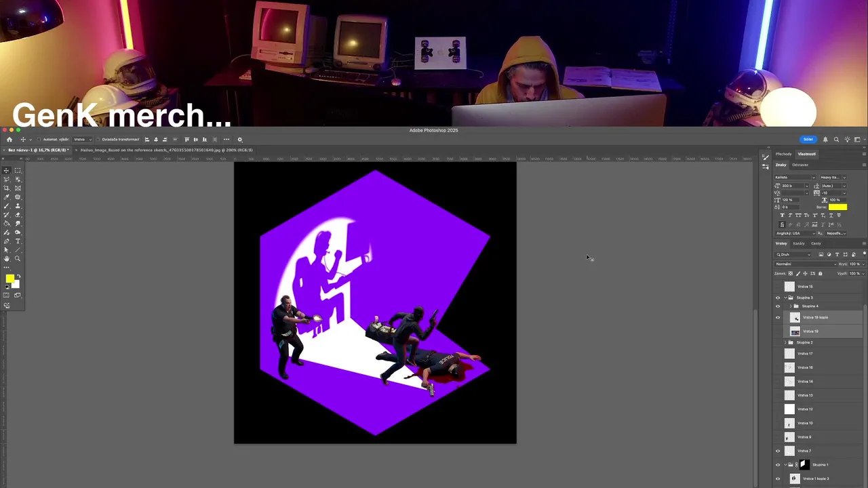Switch to the Cesty tab

[816, 243]
